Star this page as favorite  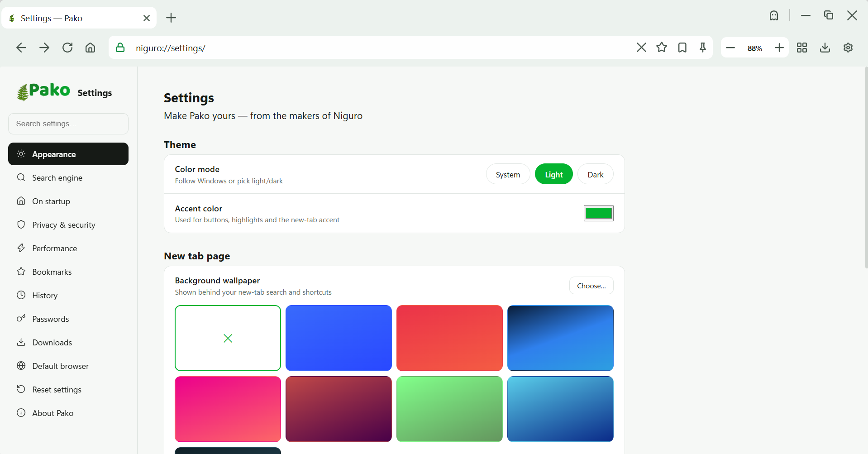pyautogui.click(x=662, y=48)
